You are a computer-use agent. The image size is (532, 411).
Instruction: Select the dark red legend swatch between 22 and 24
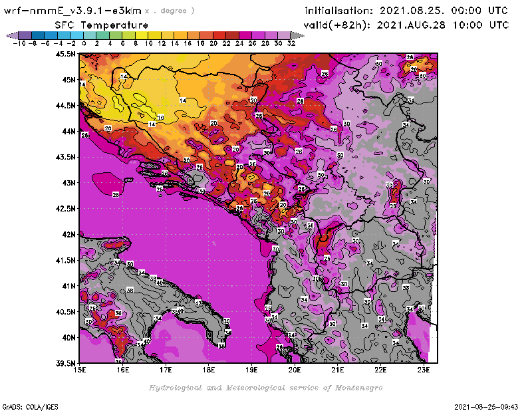[x=232, y=35]
